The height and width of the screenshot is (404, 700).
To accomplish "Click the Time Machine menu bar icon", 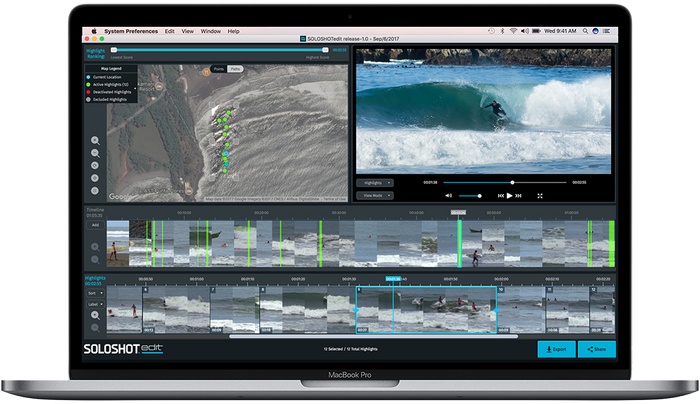I will (x=491, y=31).
